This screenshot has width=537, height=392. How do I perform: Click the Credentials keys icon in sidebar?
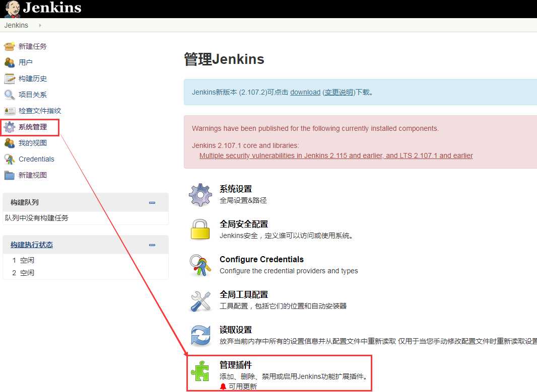coord(10,159)
